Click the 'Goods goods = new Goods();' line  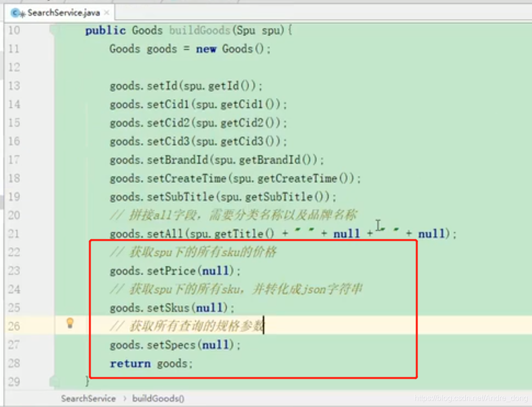(190, 49)
